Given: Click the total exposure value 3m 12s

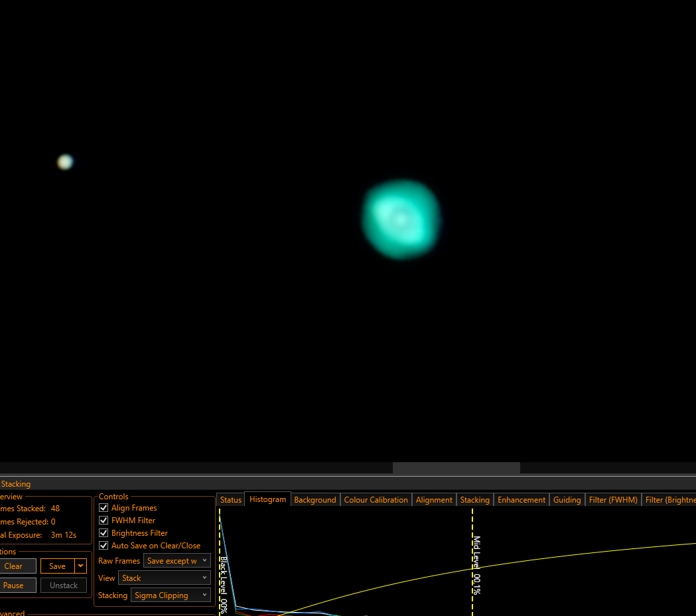Looking at the screenshot, I should pos(64,535).
